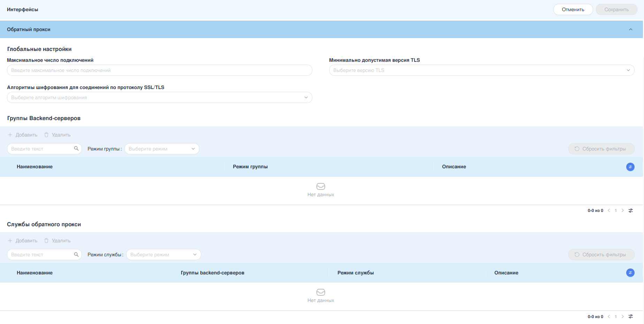Toggle select-all checkbox in Backend groups table header
Viewport: 644px width, 324px height.
tap(10, 167)
